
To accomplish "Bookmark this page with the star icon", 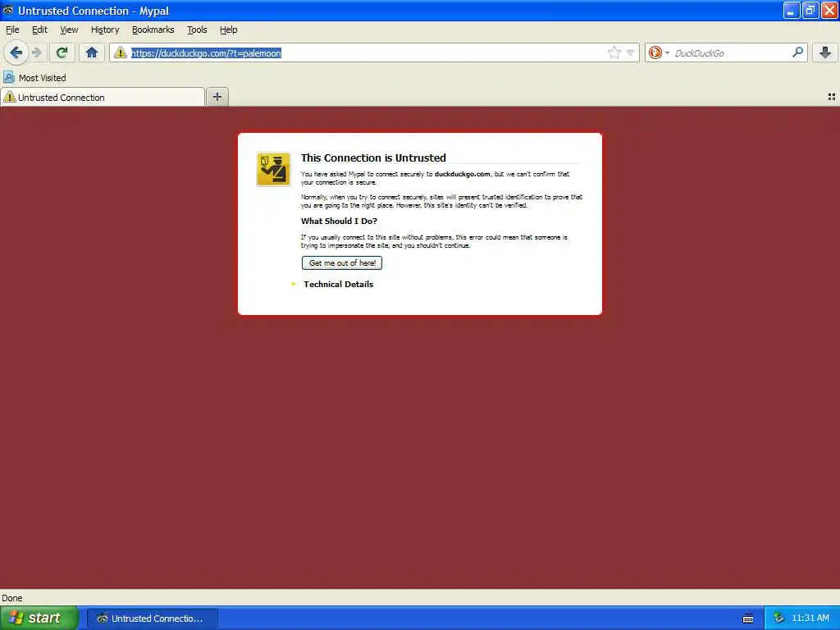I will click(x=614, y=52).
